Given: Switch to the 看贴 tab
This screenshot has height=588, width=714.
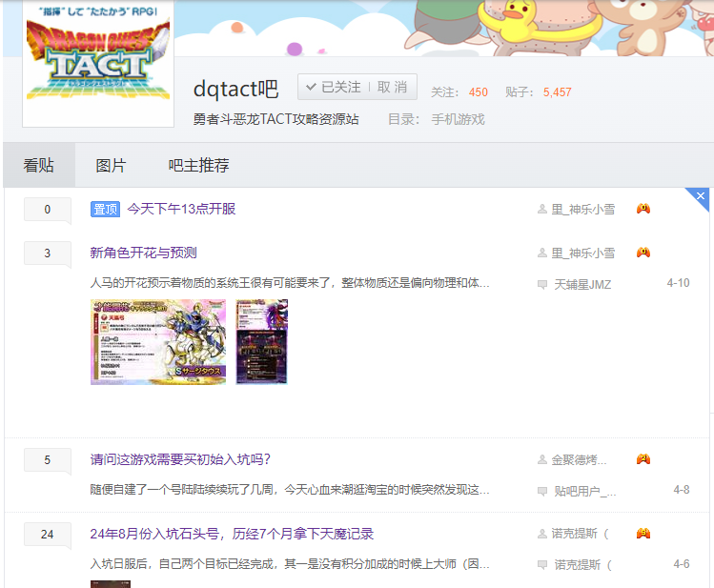Looking at the screenshot, I should [x=39, y=165].
